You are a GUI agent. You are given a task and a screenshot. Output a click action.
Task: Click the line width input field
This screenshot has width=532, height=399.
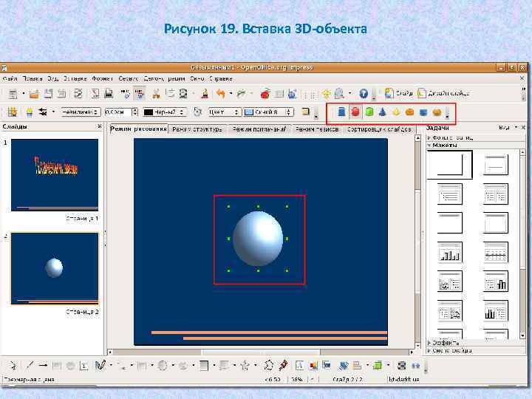[x=117, y=112]
